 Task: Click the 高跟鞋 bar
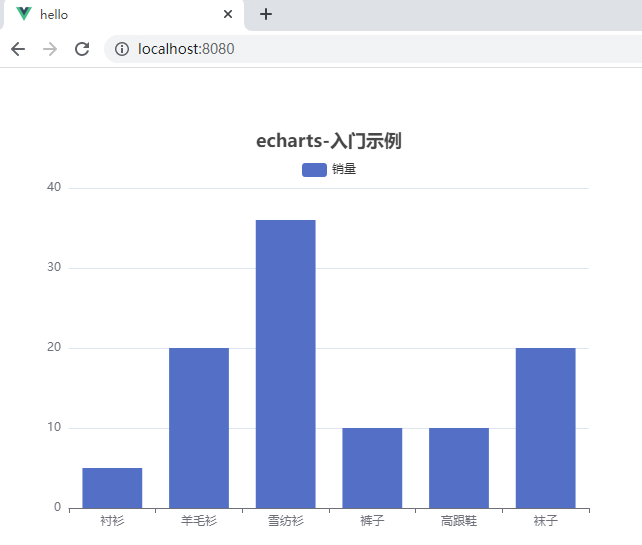pos(459,468)
